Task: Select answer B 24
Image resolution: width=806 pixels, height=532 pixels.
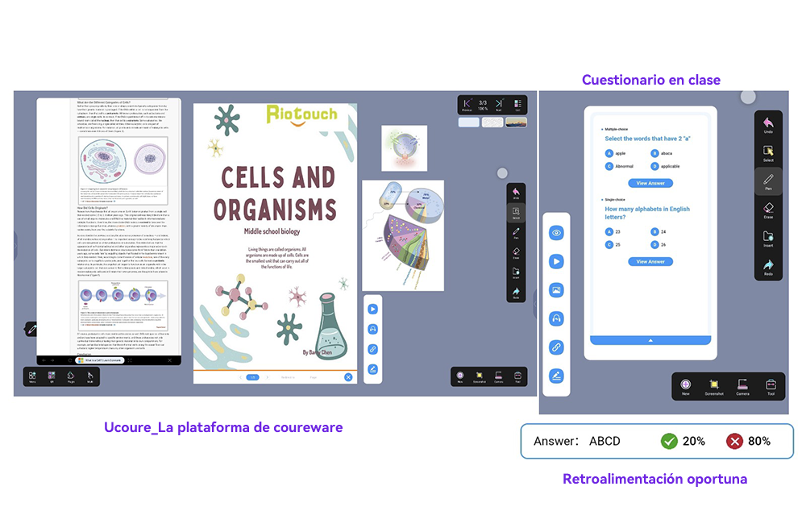Action: click(x=659, y=232)
